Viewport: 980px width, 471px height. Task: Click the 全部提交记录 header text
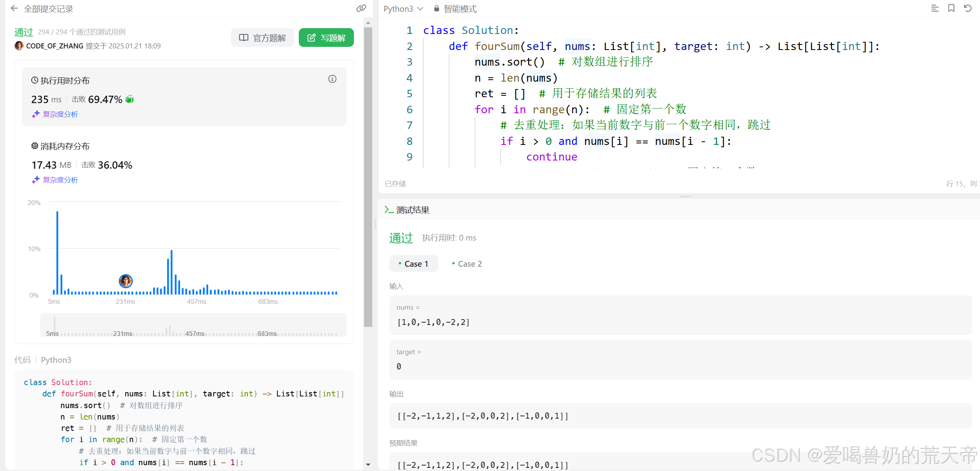[x=48, y=9]
